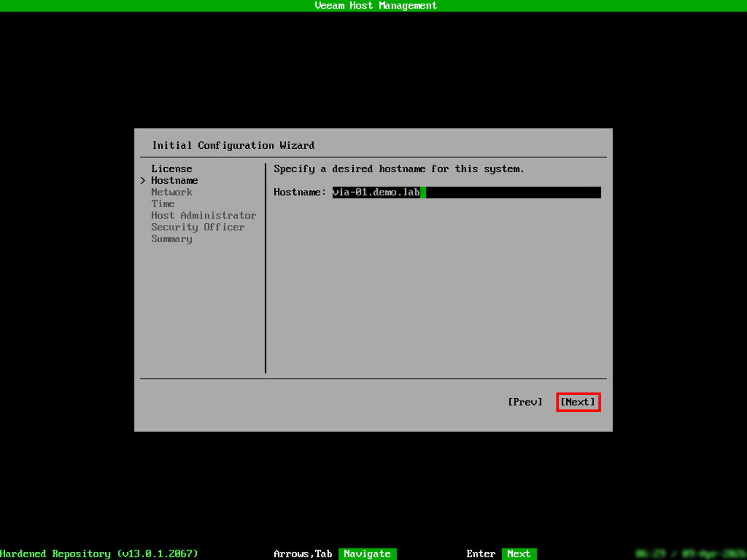
Task: Select the Network step in sidebar
Action: point(171,192)
